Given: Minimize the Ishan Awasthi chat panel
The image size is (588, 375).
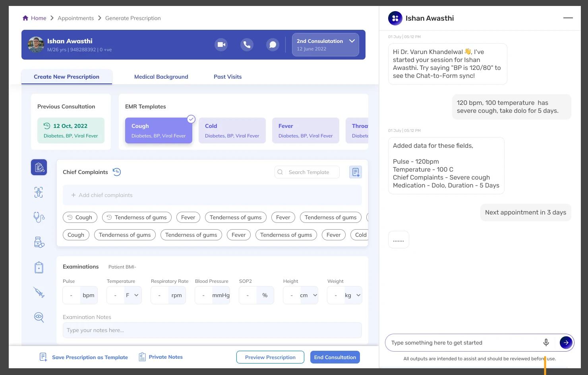Looking at the screenshot, I should pos(568,18).
